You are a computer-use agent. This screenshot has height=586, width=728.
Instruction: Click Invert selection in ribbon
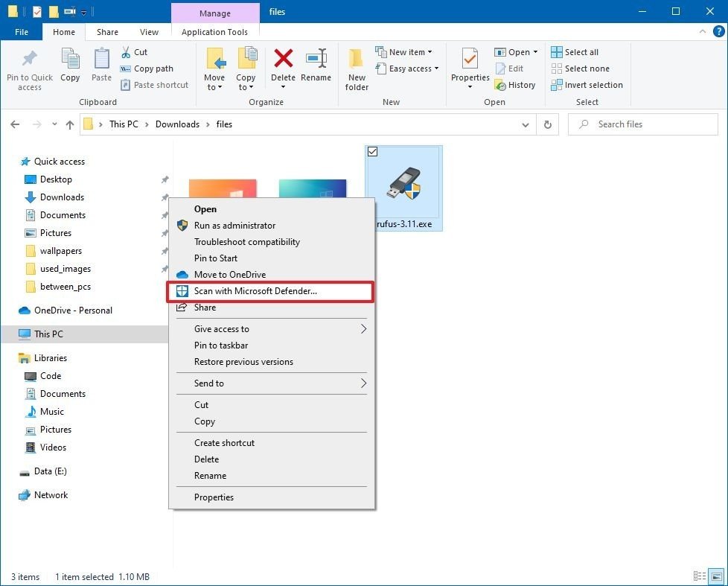coord(587,85)
